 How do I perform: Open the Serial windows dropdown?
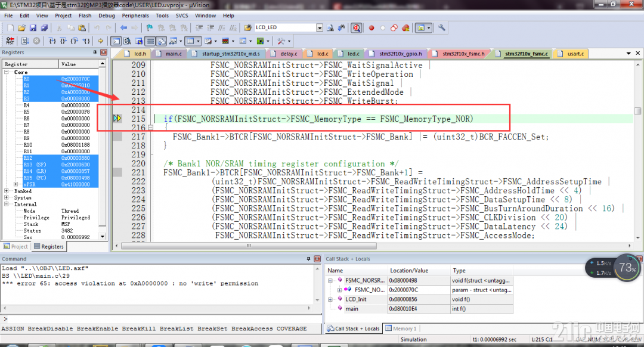click(216, 41)
